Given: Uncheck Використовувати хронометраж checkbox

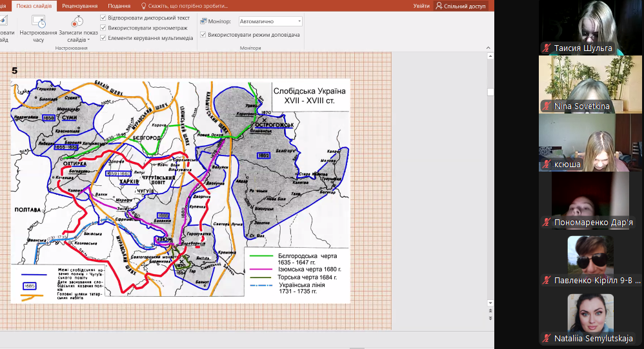Looking at the screenshot, I should pos(103,28).
